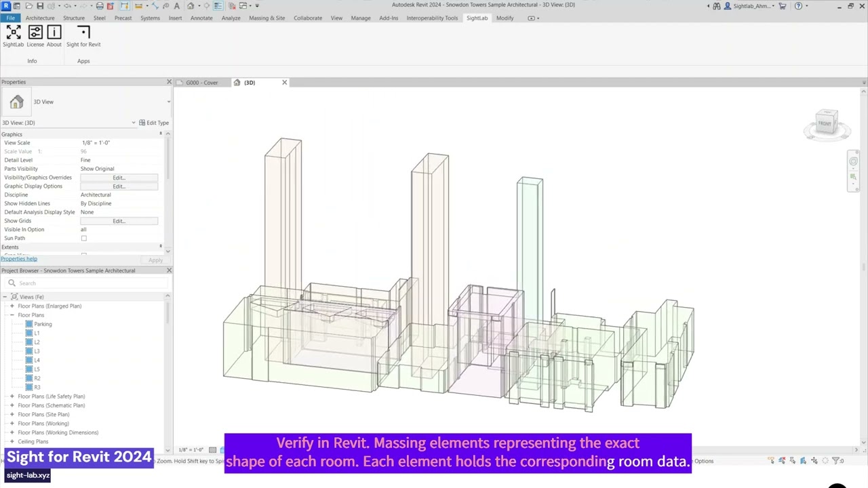Viewport: 868px width, 488px height.
Task: Close the Project Browser panel
Action: (x=169, y=270)
